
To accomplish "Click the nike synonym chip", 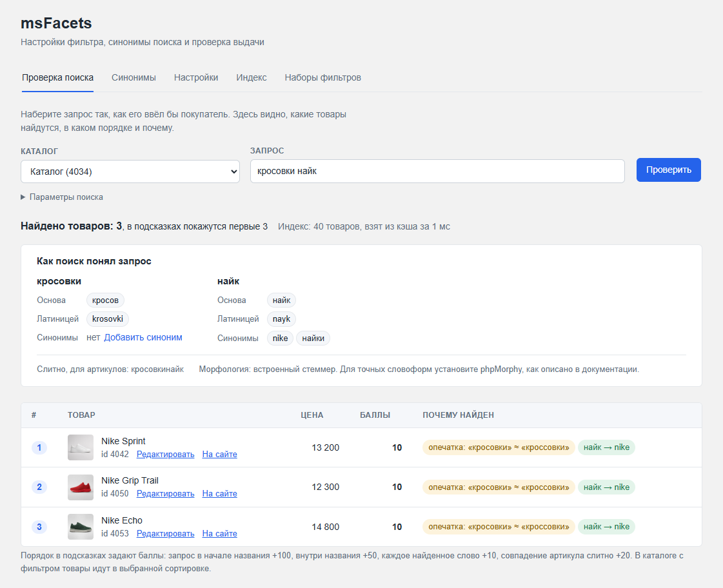I will (x=280, y=338).
